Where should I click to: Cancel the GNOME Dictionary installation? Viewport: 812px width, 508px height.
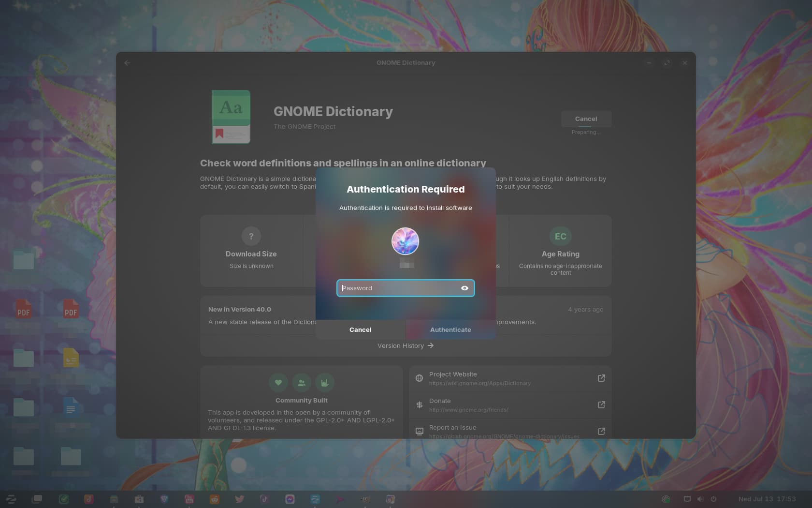click(586, 119)
